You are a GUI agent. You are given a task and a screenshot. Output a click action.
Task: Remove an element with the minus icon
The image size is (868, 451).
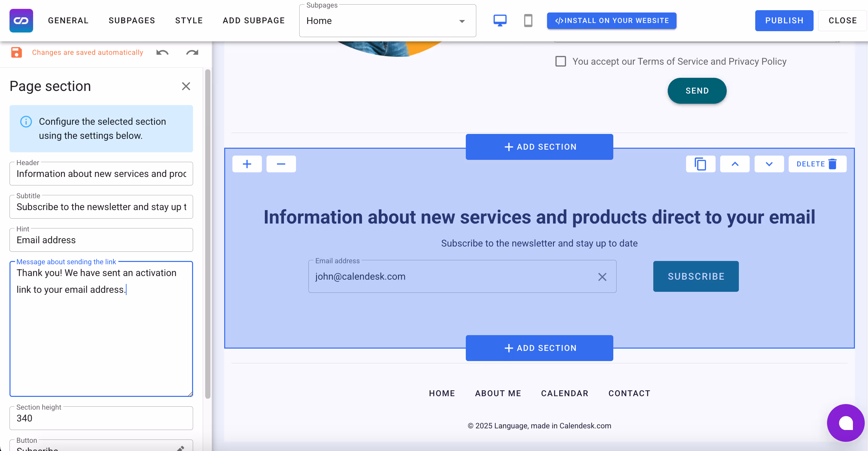(x=281, y=164)
